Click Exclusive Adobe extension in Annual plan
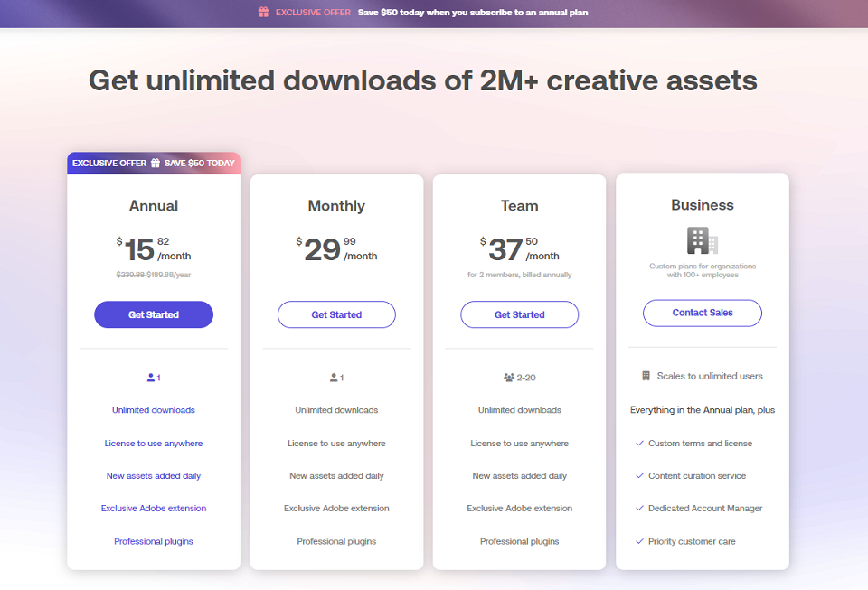Screen dimensions: 868x590 click(x=154, y=508)
